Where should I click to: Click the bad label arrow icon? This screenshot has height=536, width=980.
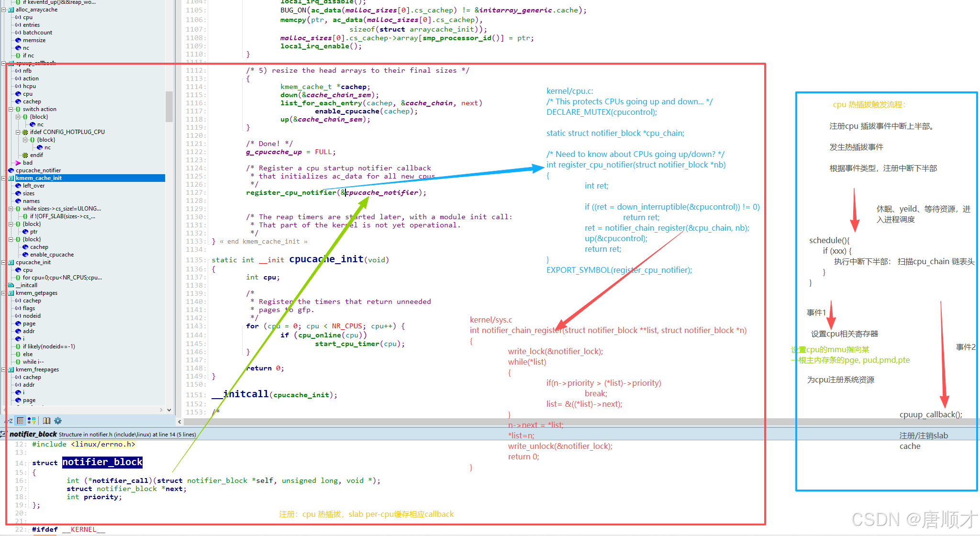click(18, 163)
